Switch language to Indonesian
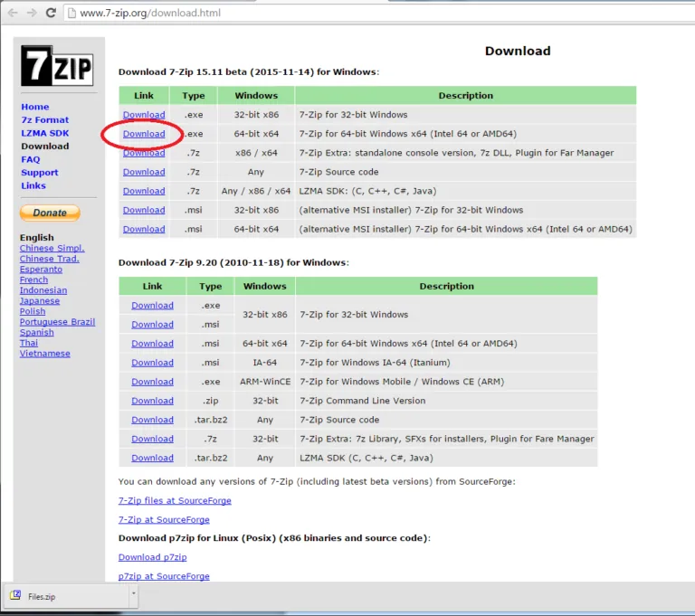Viewport: 695px width, 616px height. [x=43, y=290]
